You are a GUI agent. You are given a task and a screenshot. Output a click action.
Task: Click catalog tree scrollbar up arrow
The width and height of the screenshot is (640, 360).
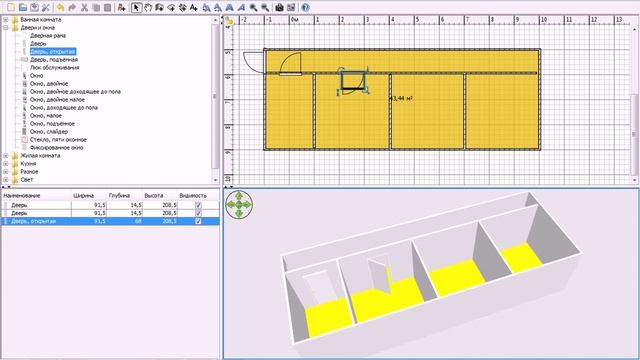pyautogui.click(x=216, y=20)
